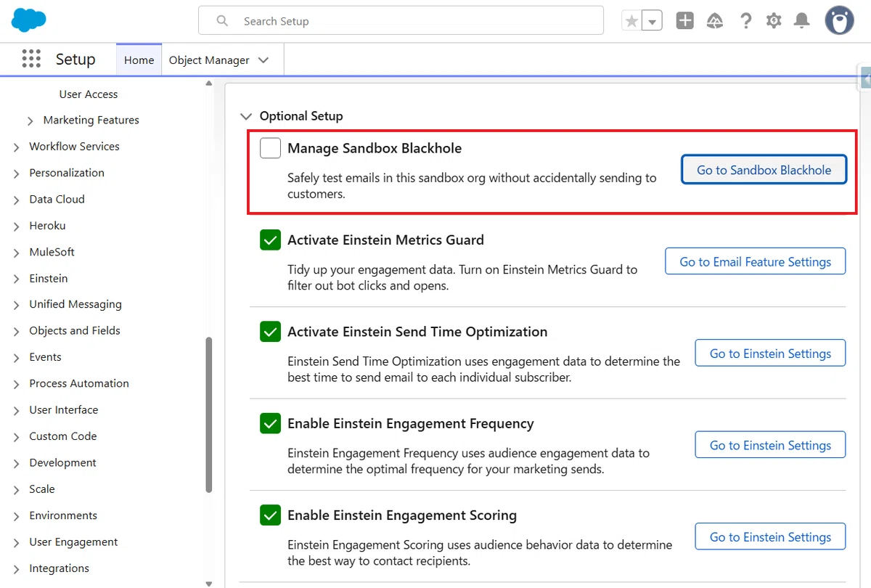871x588 pixels.
Task: Open the notifications bell icon
Action: point(801,20)
